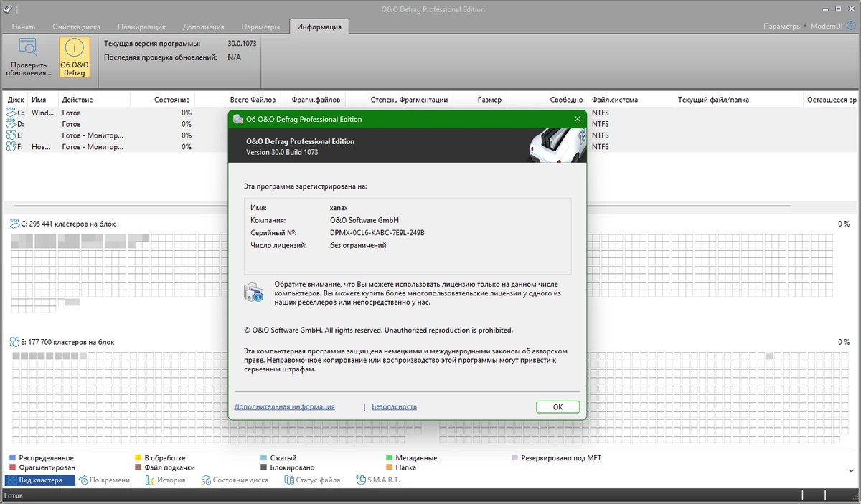Click the Файл подкачки brown legend swatch
Screen dimensions: 861x504
(138, 467)
